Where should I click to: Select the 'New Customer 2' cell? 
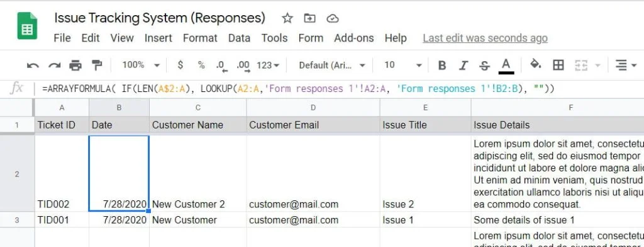tap(198, 174)
